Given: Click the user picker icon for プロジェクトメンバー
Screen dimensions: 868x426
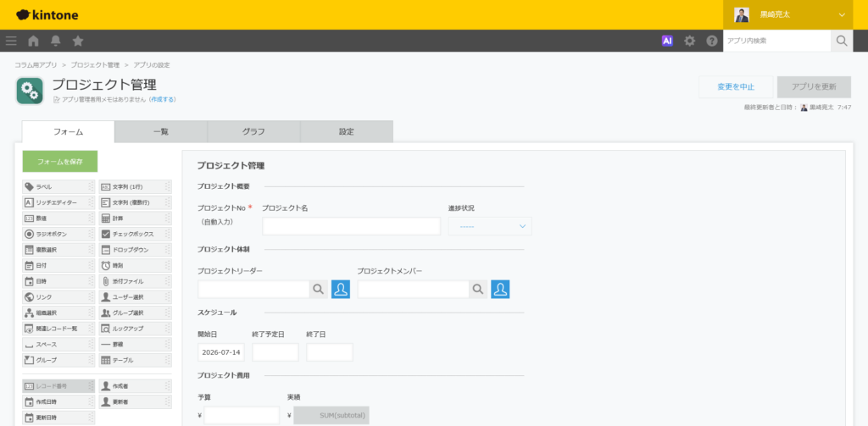Looking at the screenshot, I should pyautogui.click(x=500, y=290).
